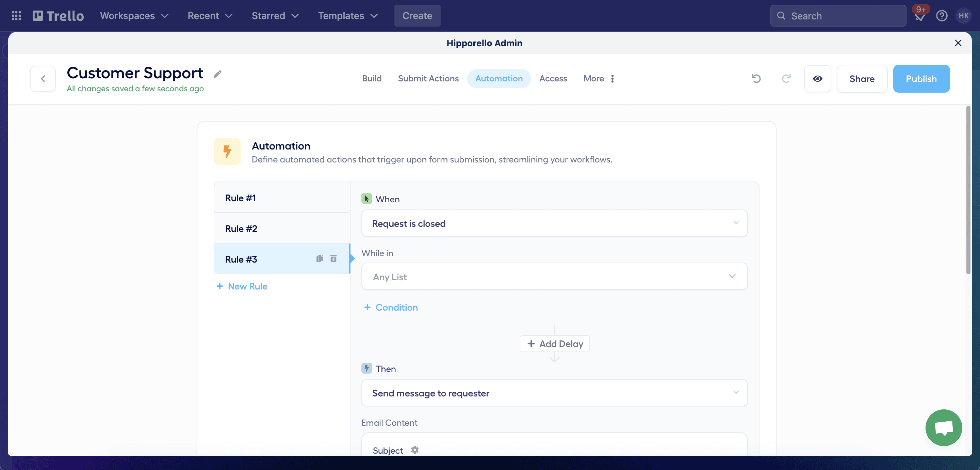Add a New Rule
This screenshot has width=980, height=470.
(x=242, y=286)
